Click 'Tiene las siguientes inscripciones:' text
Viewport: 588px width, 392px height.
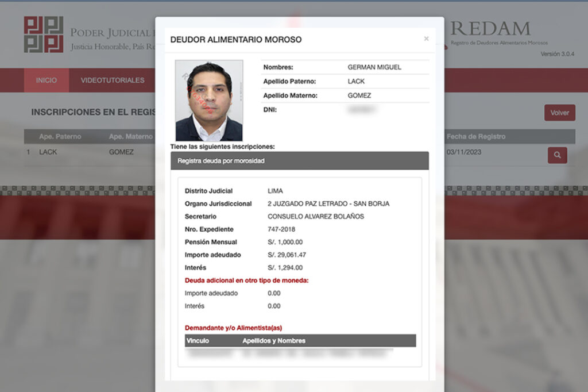click(222, 147)
